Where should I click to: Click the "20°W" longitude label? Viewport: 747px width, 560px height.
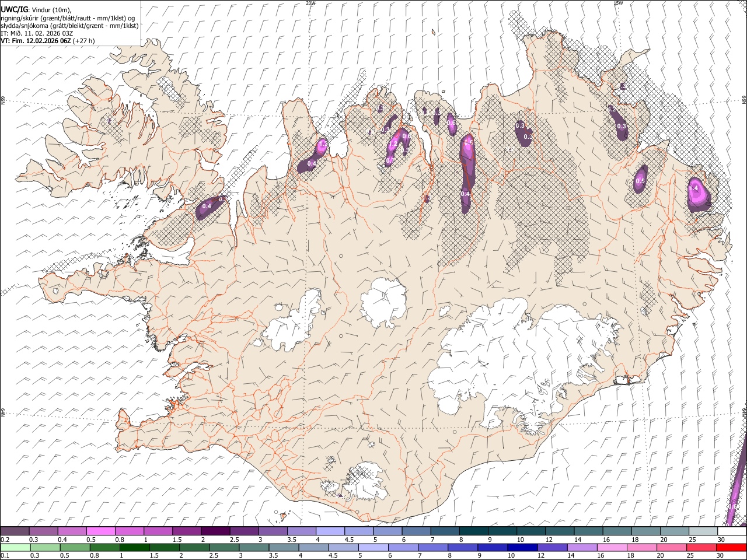click(310, 3)
